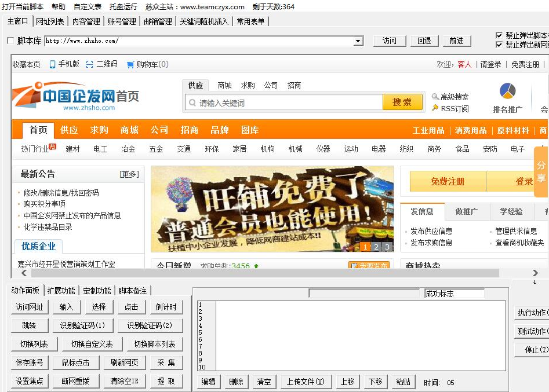Uncheck the first 禁止弹出脚本 checkbox
Viewport: 549px width, 392px height.
[499, 35]
